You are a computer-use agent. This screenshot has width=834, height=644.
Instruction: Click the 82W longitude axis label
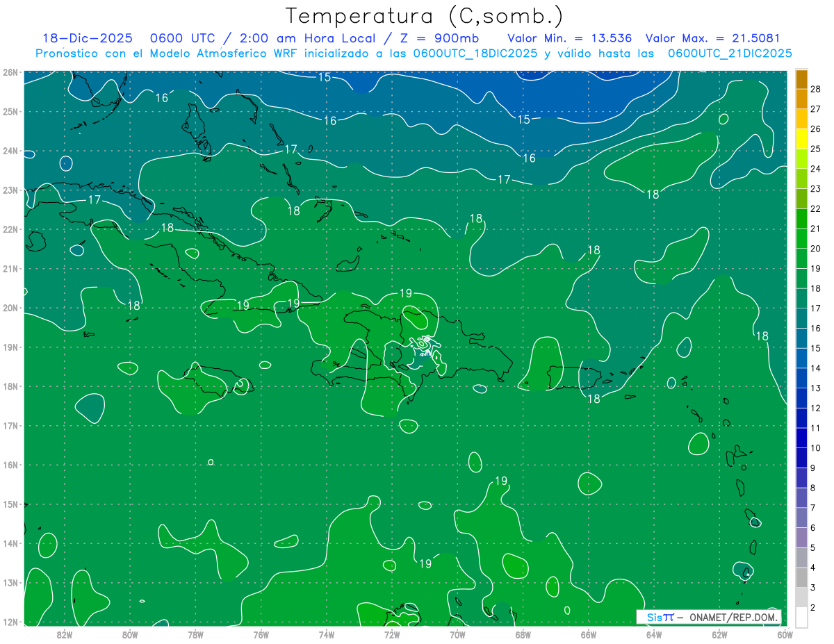tap(65, 634)
